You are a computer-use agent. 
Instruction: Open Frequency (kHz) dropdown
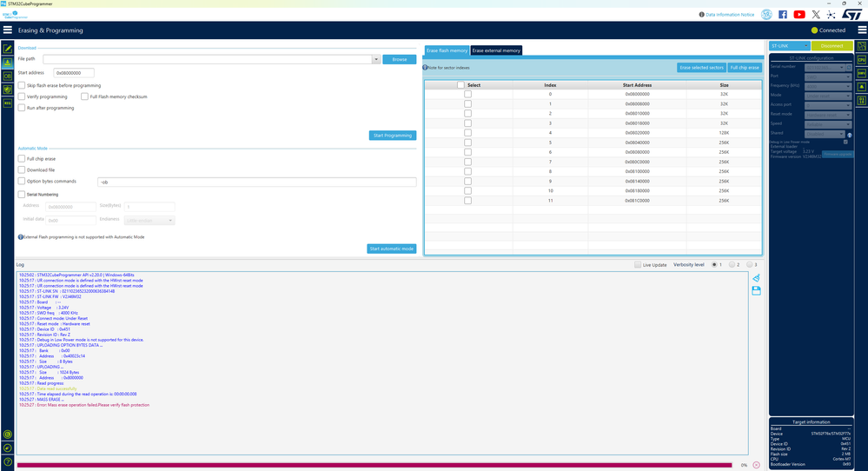(x=827, y=86)
